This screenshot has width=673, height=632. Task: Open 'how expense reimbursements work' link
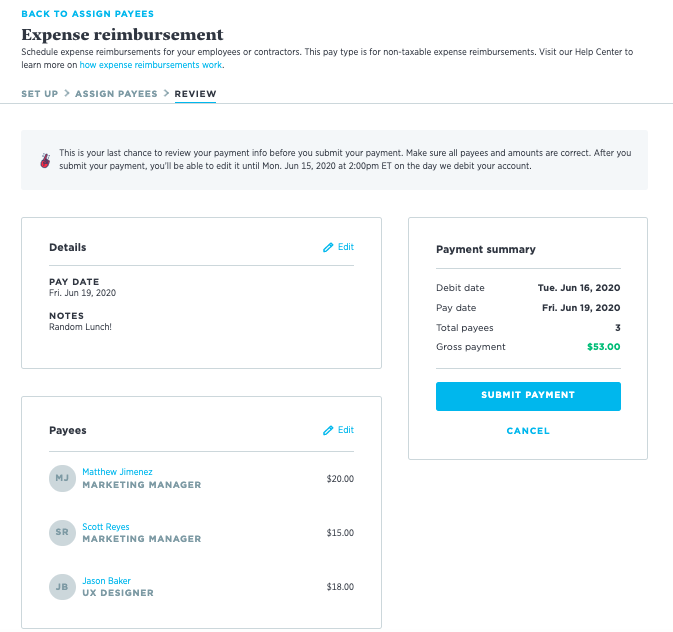(151, 65)
